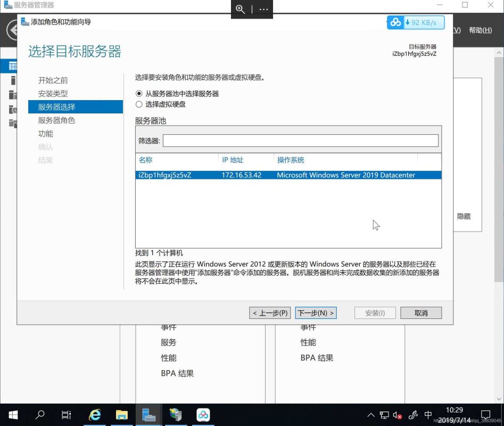This screenshot has height=426, width=504.
Task: Click the Server Manager taskbar icon
Action: coord(149,415)
